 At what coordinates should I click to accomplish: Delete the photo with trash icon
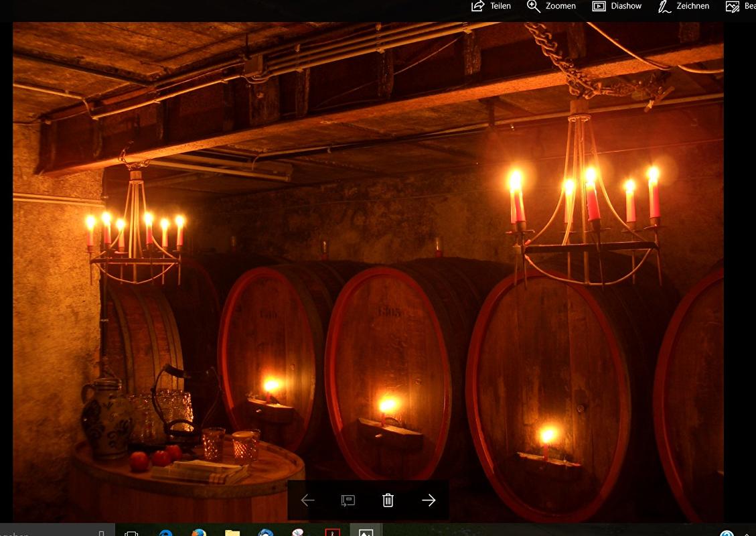[x=388, y=500]
